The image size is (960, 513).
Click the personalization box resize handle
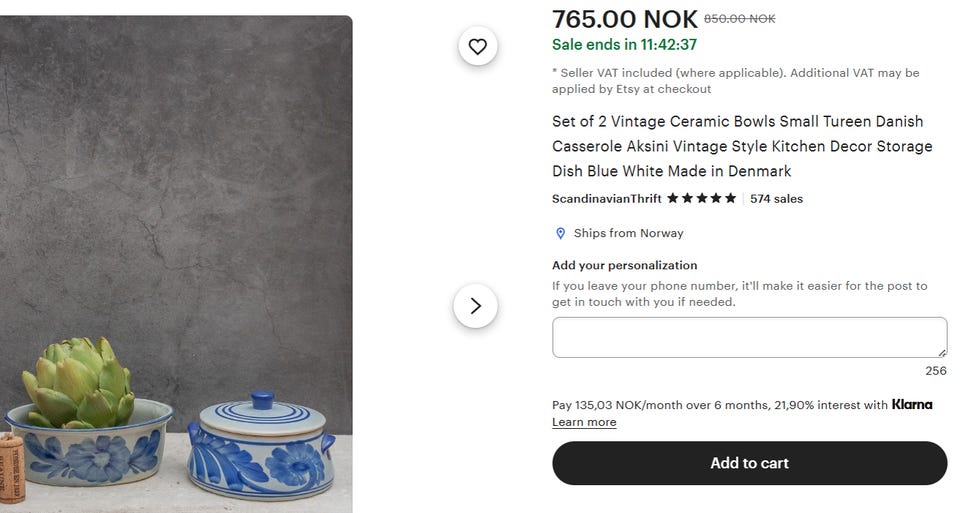coord(941,352)
